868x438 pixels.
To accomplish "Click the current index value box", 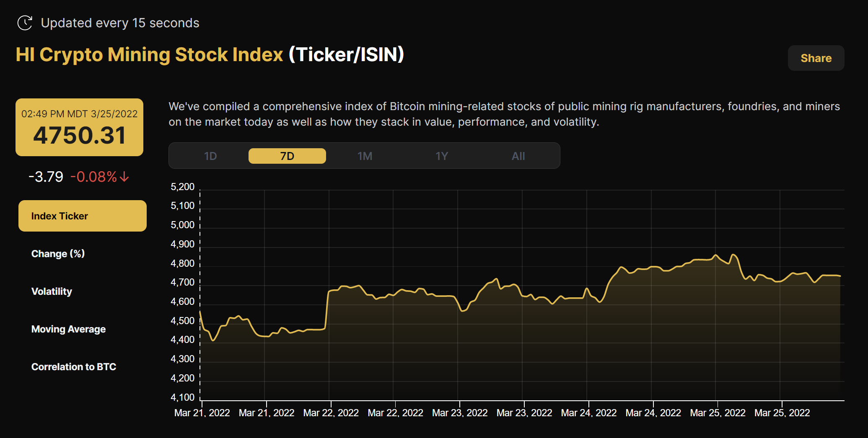I will tap(79, 127).
